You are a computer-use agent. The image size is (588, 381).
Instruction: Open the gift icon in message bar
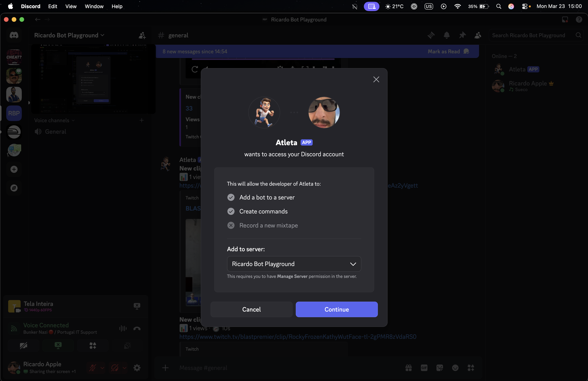[x=408, y=368]
